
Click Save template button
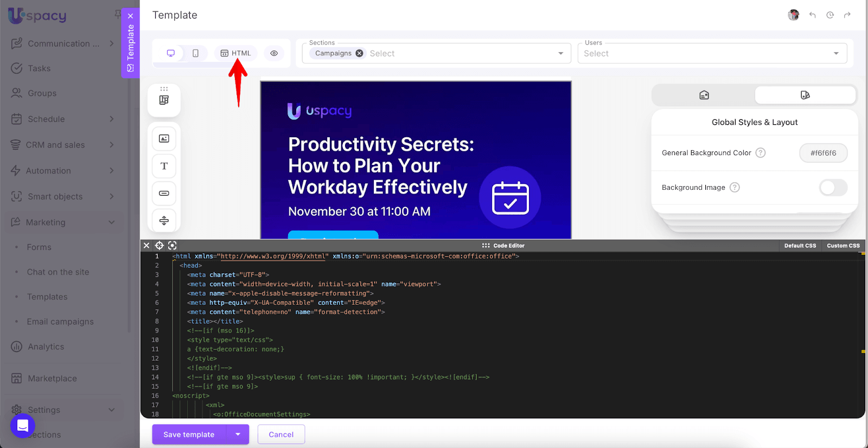click(x=189, y=434)
